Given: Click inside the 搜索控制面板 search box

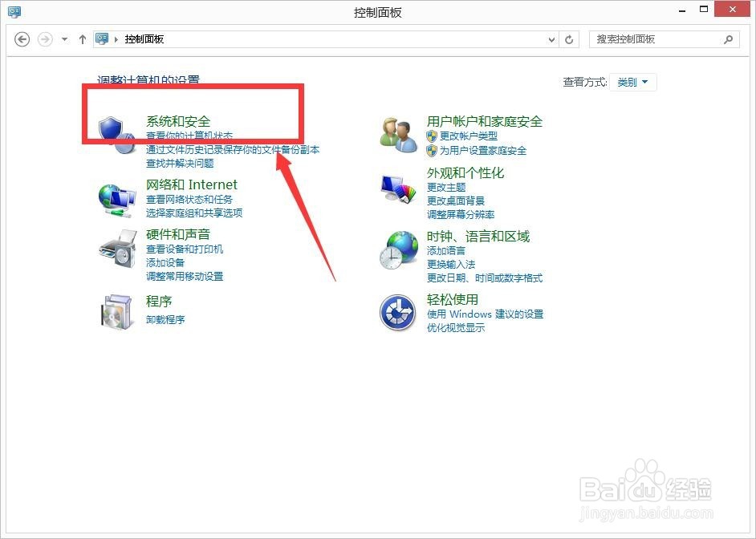Looking at the screenshot, I should click(658, 38).
